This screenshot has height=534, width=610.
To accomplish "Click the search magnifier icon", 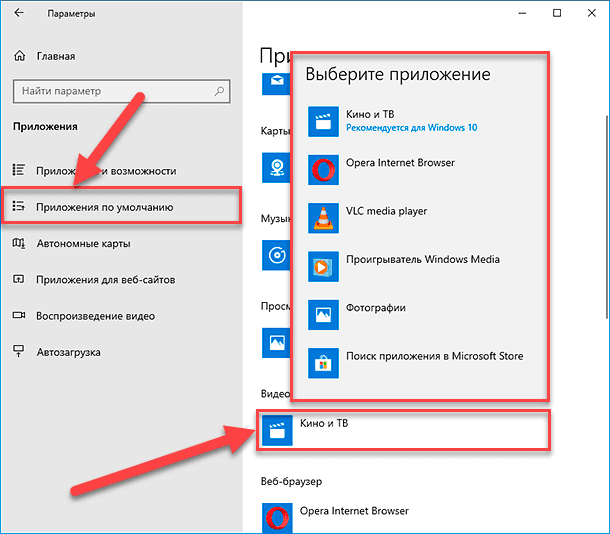I will (219, 91).
